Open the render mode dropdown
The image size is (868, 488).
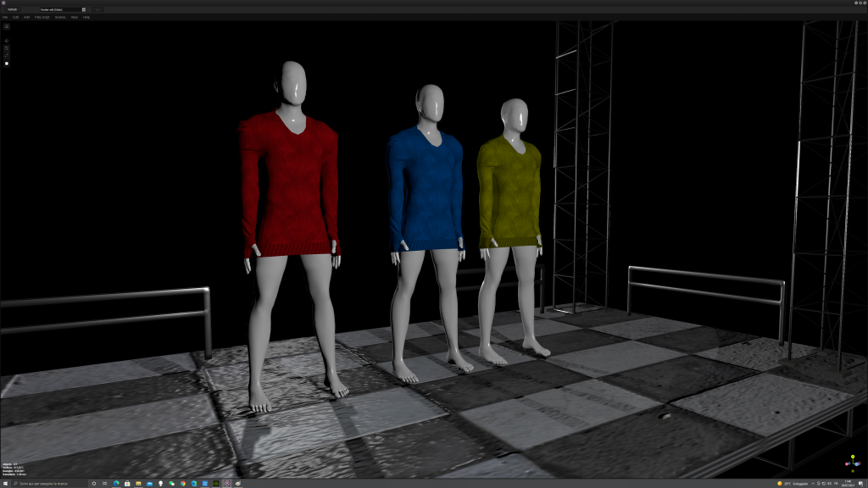coord(63,9)
